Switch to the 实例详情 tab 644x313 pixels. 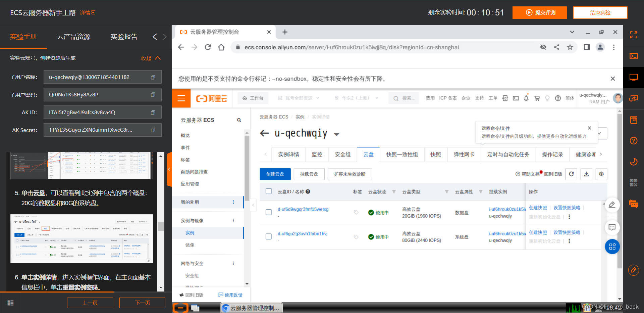pos(288,154)
